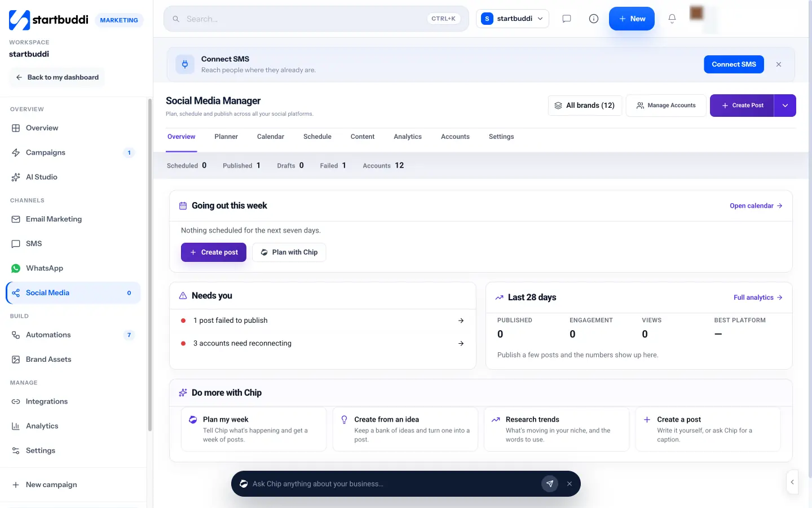Screen dimensions: 812x508
Task: Open the chat messages icon in header
Action: click(x=567, y=19)
